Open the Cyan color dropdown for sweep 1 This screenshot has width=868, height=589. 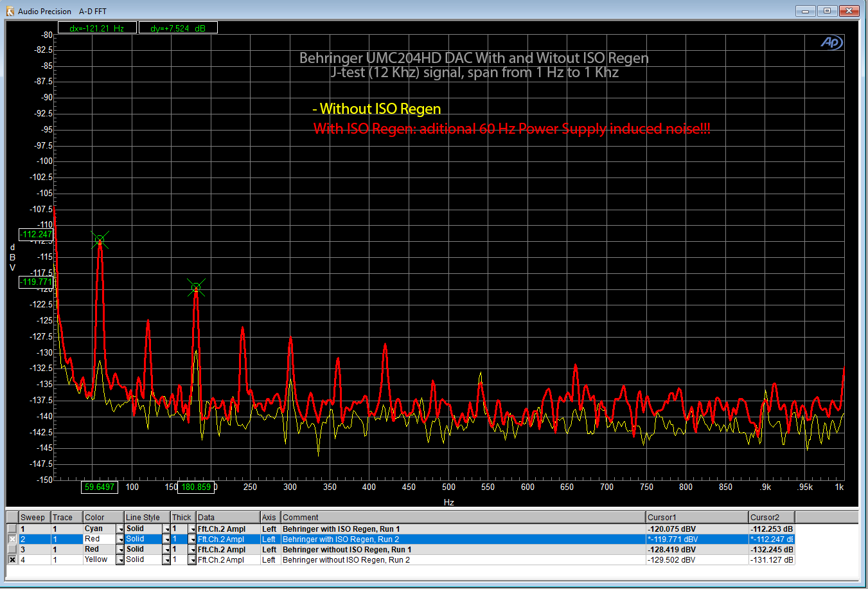[x=120, y=529]
